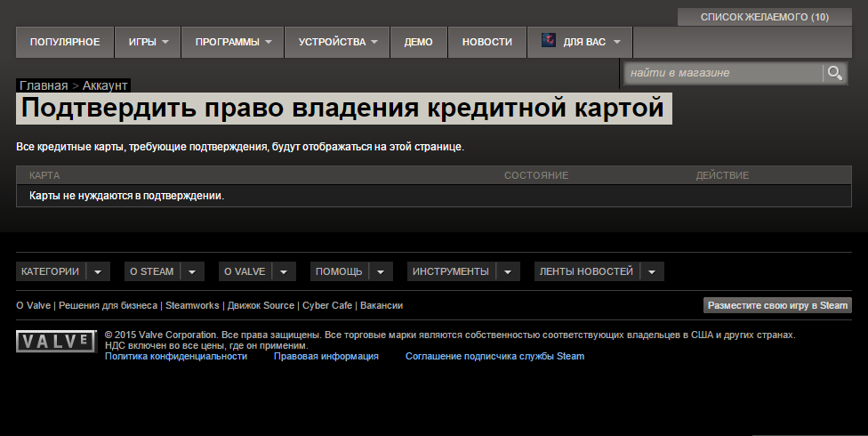This screenshot has height=436, width=868.
Task: Click "Разместите свою игру в Steam" button
Action: click(x=777, y=305)
